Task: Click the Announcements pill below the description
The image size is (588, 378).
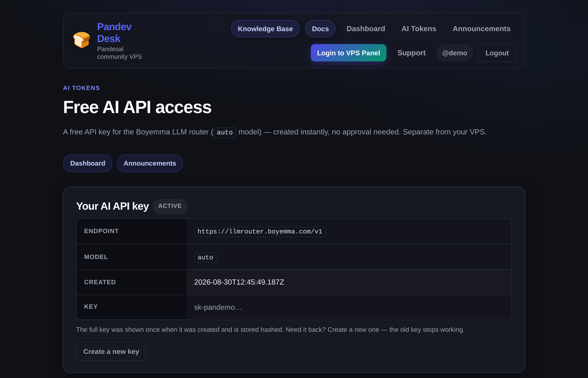Action: pyautogui.click(x=150, y=163)
